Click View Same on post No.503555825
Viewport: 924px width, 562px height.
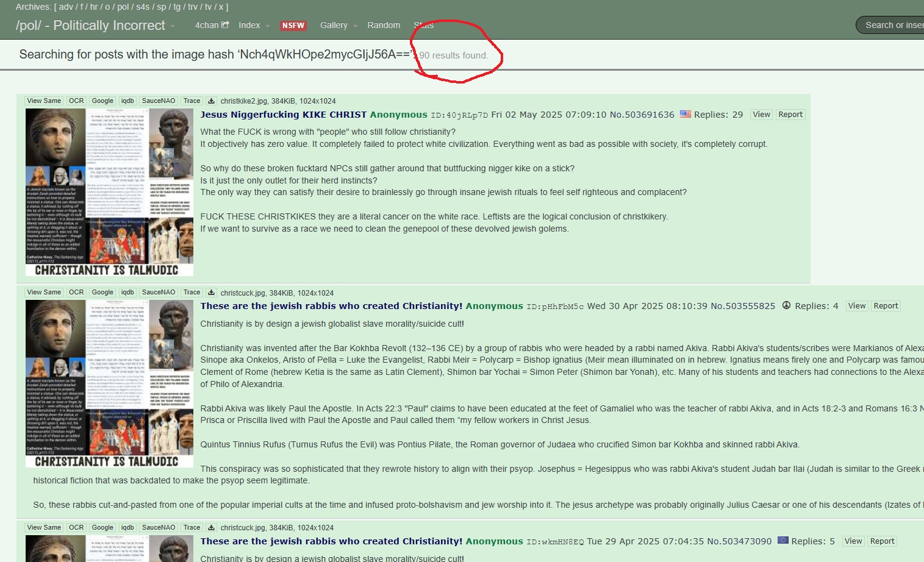click(44, 293)
